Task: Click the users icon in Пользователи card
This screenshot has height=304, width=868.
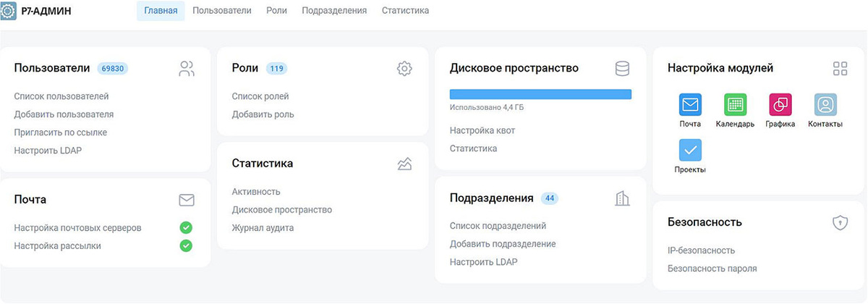Action: click(187, 69)
